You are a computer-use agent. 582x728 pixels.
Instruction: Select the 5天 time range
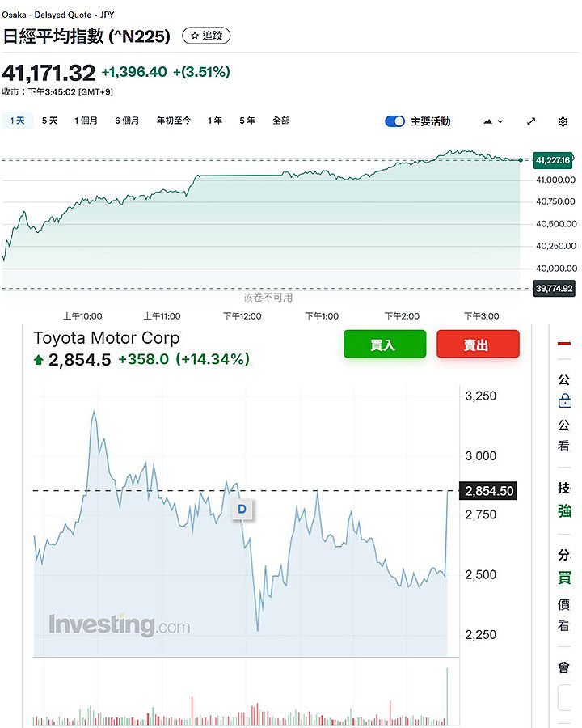50,121
